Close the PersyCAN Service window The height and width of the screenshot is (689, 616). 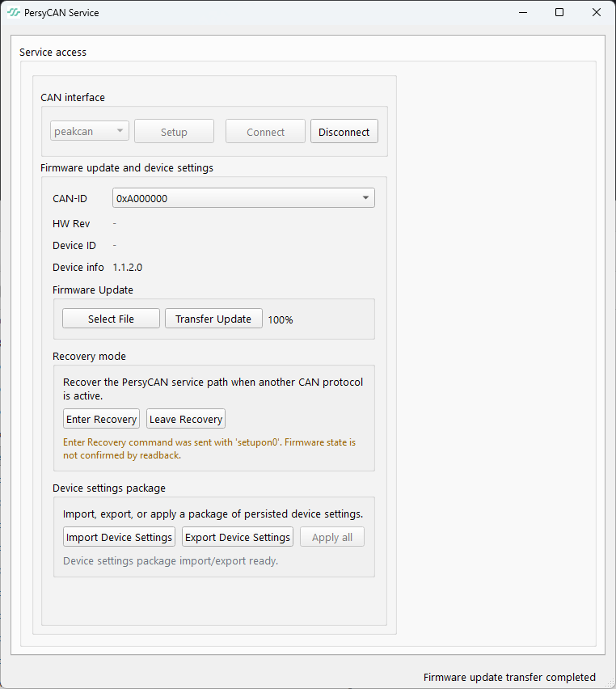point(597,12)
